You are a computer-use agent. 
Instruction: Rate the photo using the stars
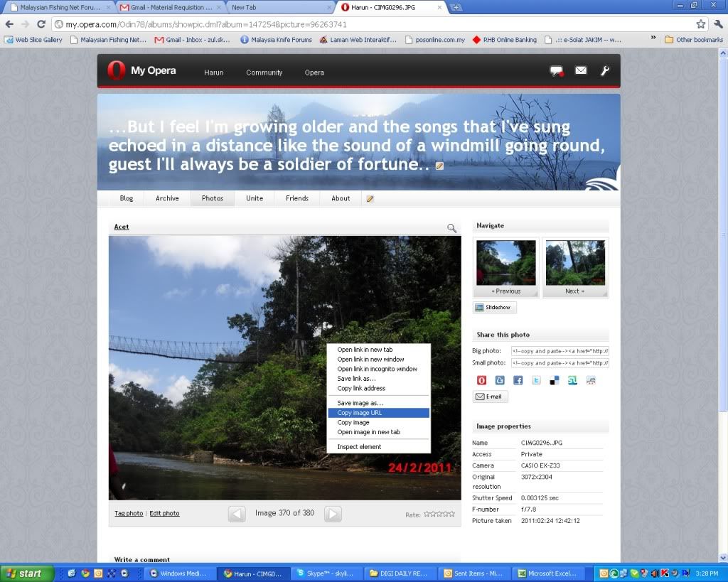coord(439,514)
